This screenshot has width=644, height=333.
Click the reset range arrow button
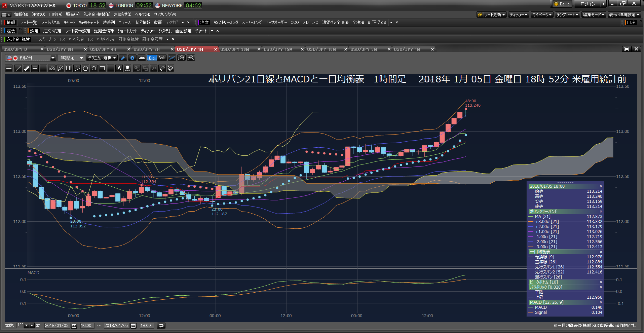161,326
